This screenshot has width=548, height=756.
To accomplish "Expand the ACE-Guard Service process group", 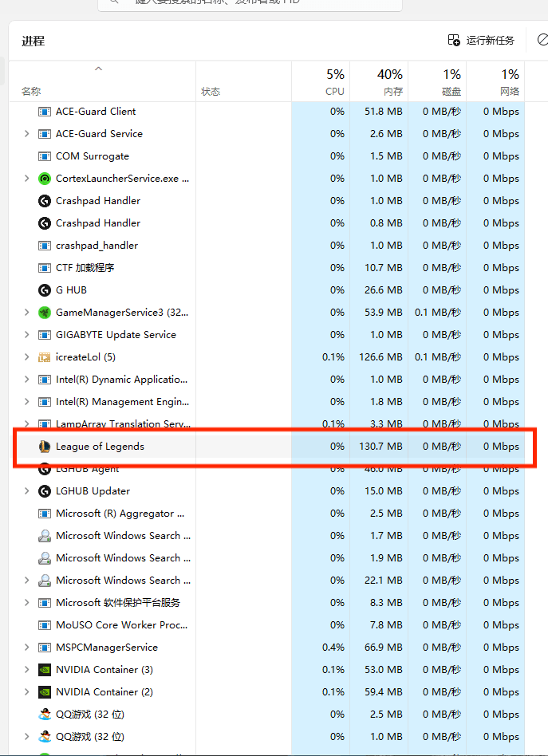I will pos(27,134).
